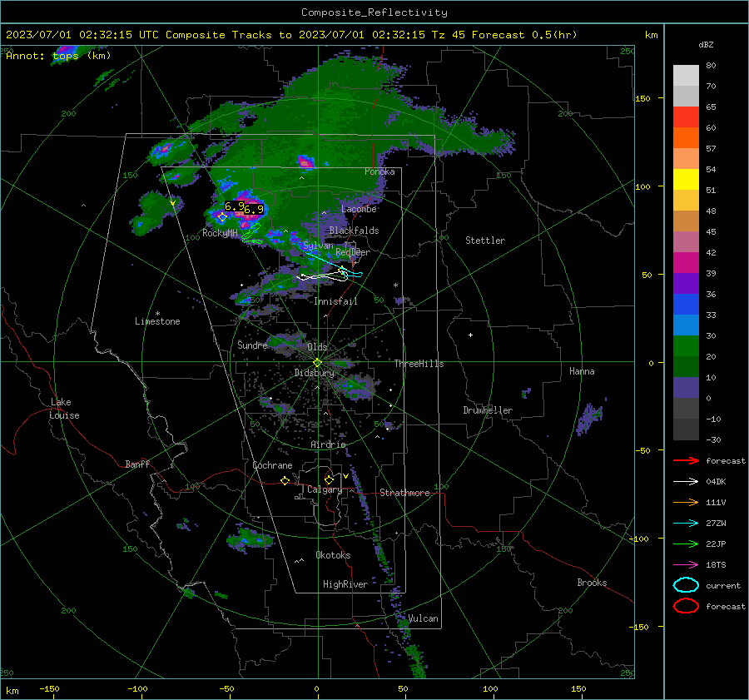This screenshot has width=749, height=700.
Task: Click the 18TS legend text
Action: (x=716, y=565)
